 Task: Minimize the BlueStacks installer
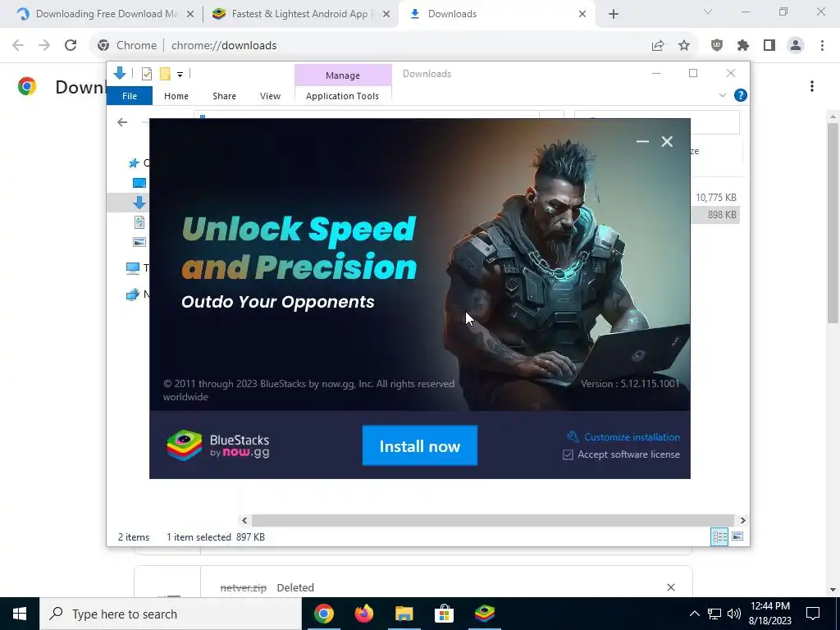[x=642, y=141]
